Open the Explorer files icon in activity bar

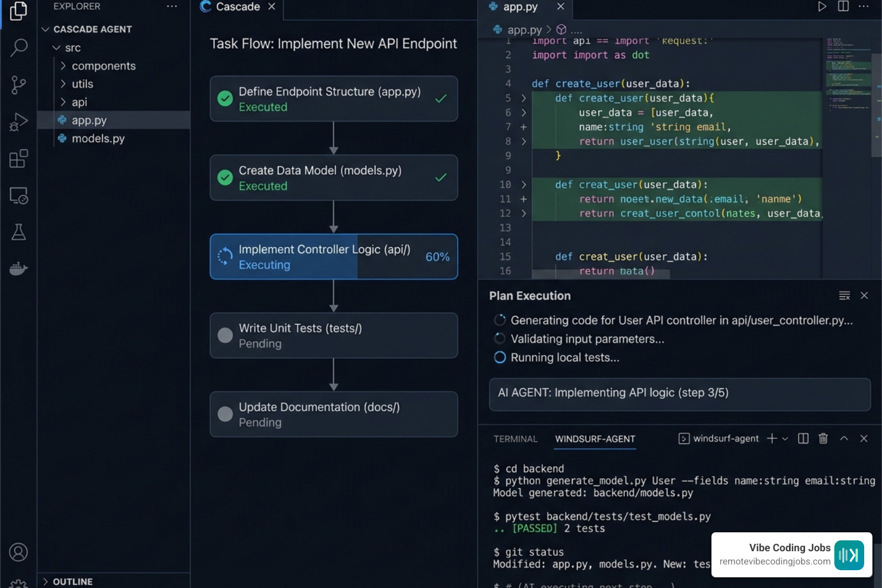(18, 11)
